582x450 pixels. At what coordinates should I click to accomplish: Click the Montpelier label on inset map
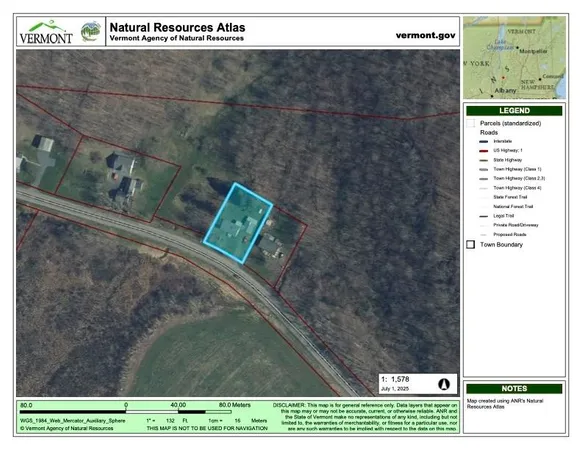(533, 51)
